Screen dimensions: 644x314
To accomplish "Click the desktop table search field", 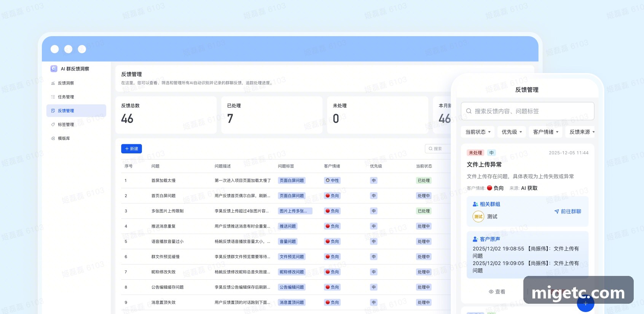I will point(438,149).
